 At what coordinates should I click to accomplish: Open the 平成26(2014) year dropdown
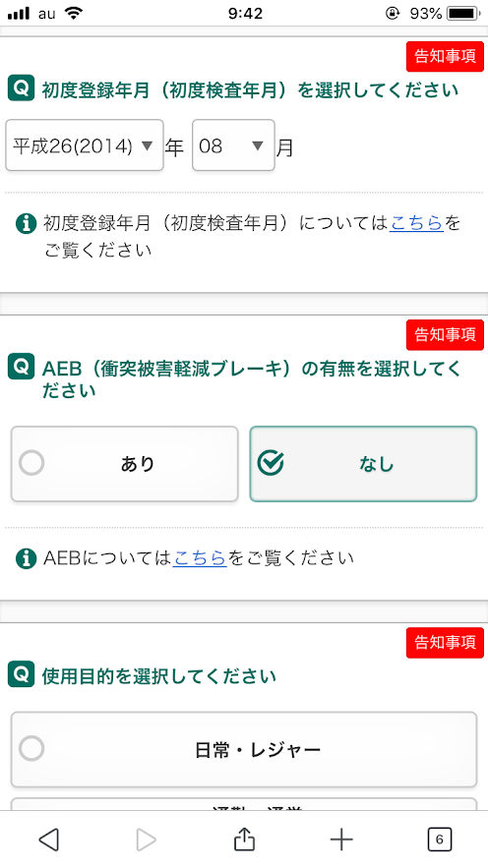[85, 145]
